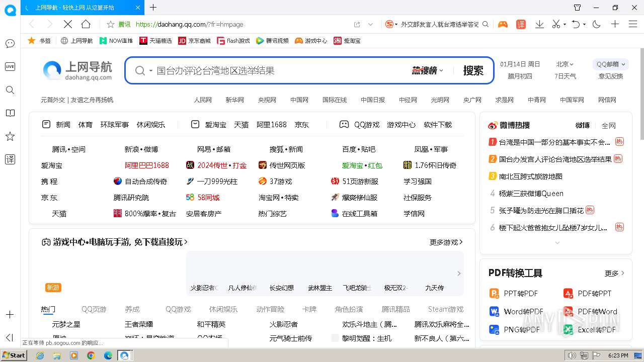Open PPT转PDF tool
Image resolution: width=644 pixels, height=362 pixels.
click(514, 293)
